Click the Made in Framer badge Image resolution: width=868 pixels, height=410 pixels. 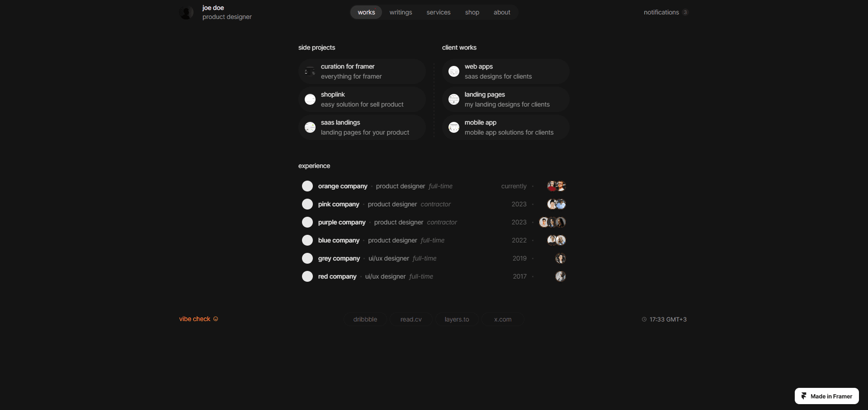(x=827, y=396)
